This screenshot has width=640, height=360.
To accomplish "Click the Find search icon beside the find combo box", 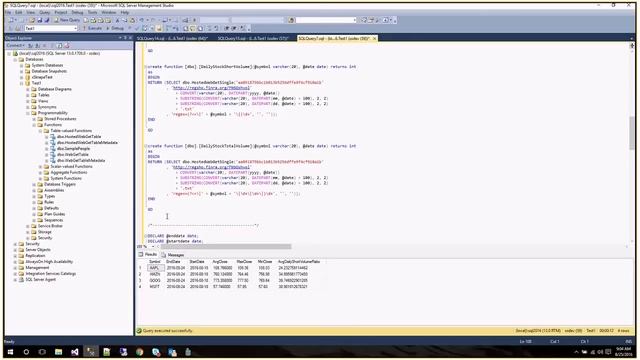I will coord(291,20).
